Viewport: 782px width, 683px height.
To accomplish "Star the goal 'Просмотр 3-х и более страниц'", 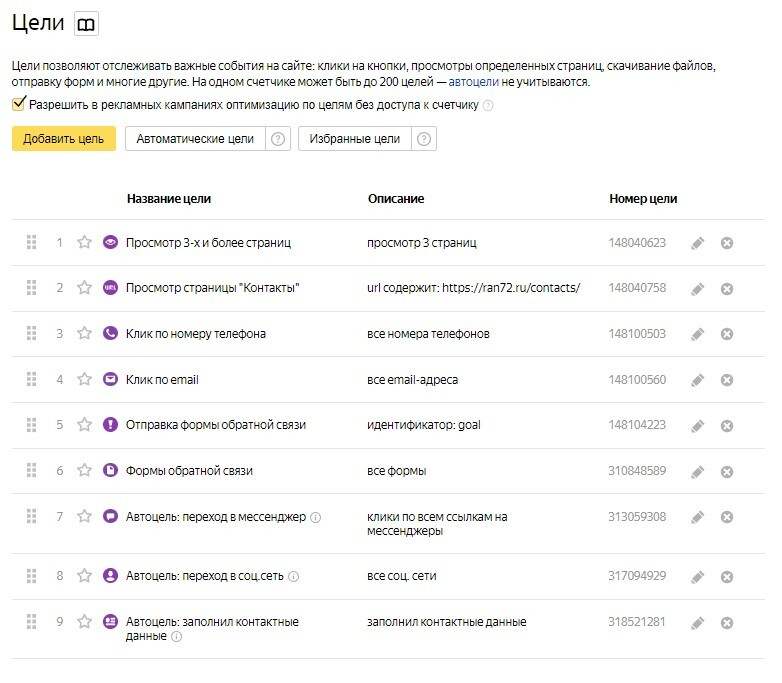I will point(85,243).
